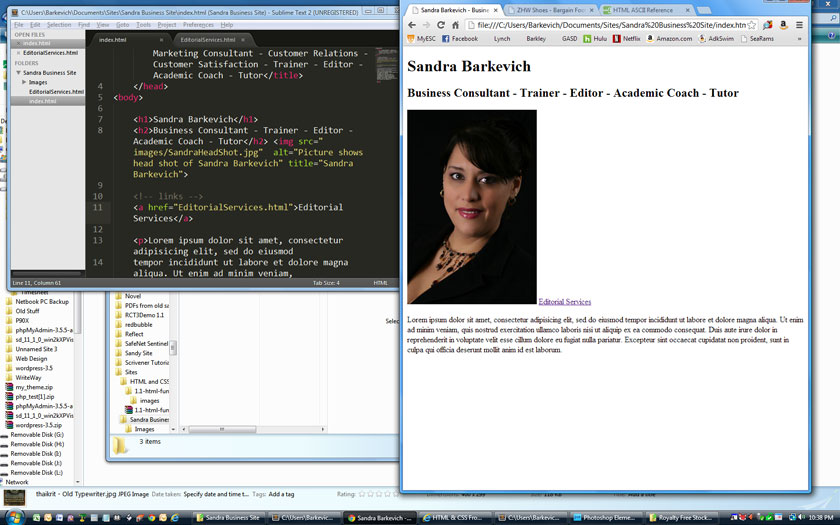Switch to EditorialServices.html editor tab

tap(208, 40)
